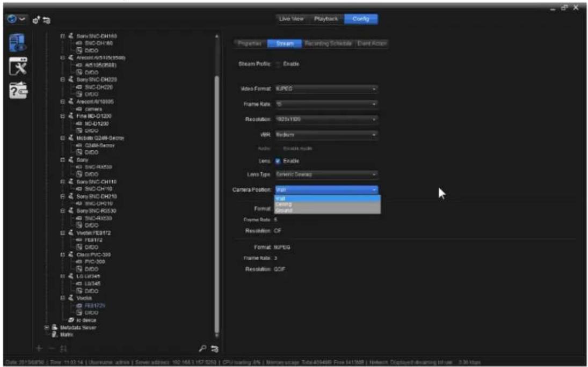Click the Metadata Server node icon
This screenshot has height=367, width=588.
(55, 327)
